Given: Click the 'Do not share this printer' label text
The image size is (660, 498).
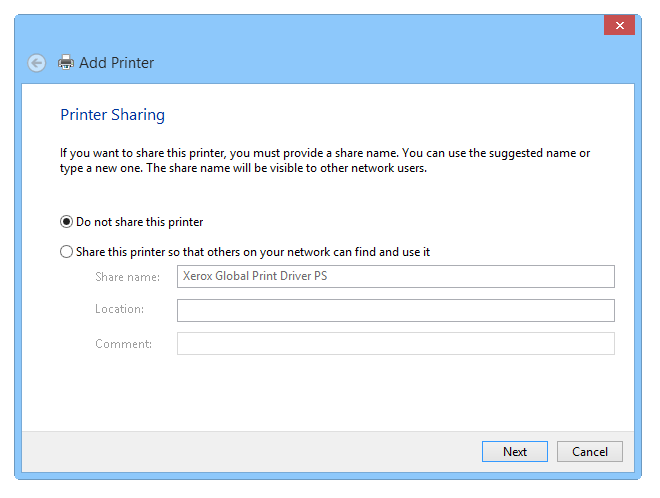Looking at the screenshot, I should coord(140,222).
